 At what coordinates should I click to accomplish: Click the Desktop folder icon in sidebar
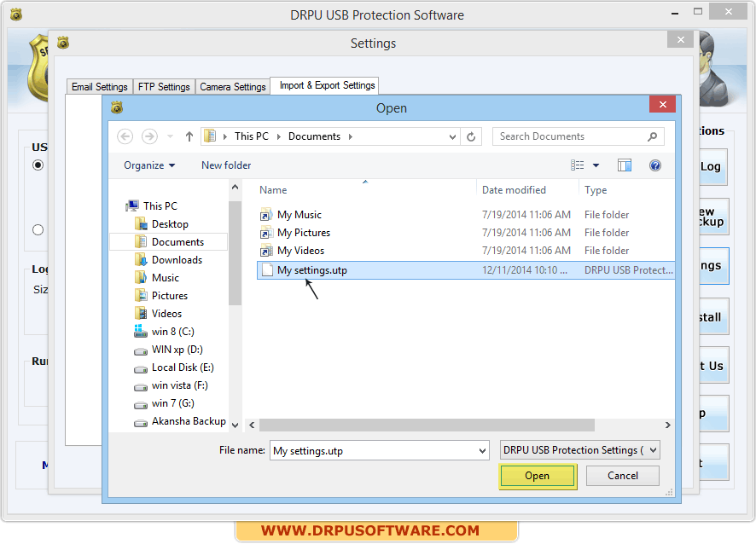pos(141,224)
